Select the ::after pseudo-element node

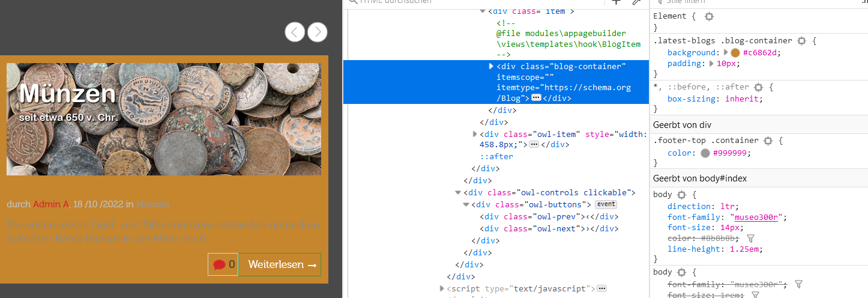496,157
